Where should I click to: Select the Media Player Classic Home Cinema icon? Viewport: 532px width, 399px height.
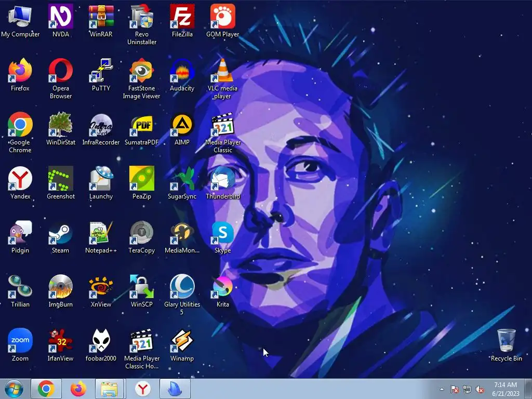coord(142,349)
